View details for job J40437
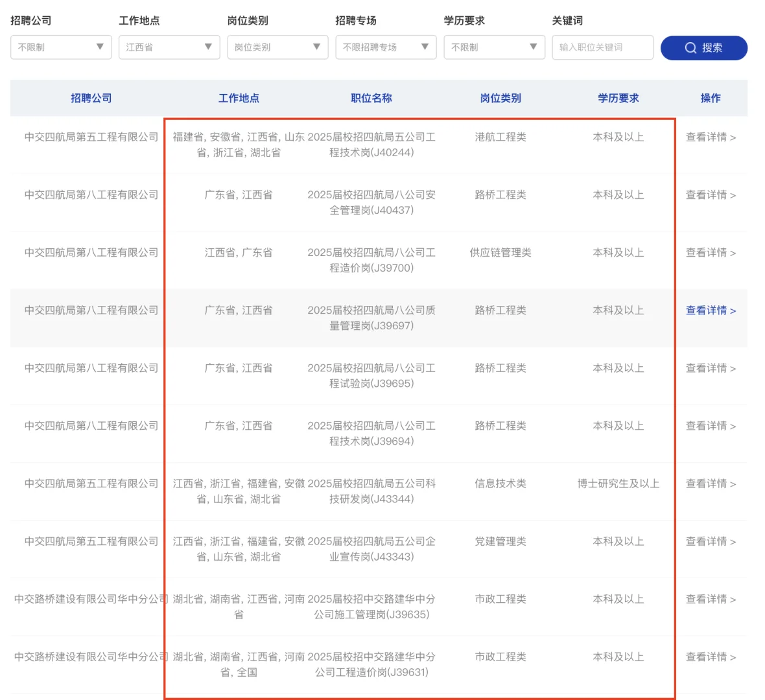 [711, 194]
